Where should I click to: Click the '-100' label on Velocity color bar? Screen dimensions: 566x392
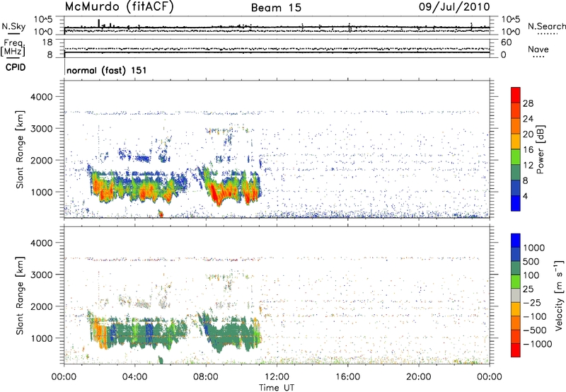[535, 316]
